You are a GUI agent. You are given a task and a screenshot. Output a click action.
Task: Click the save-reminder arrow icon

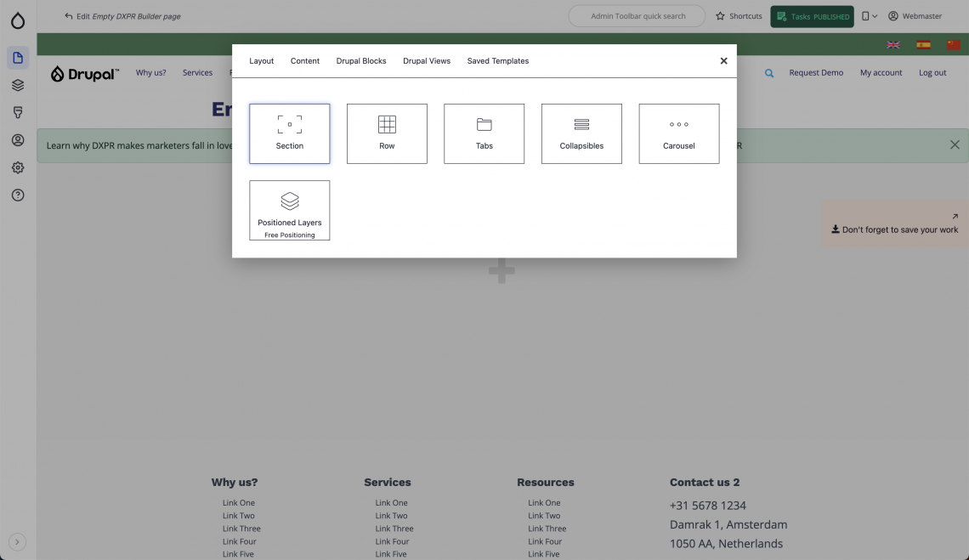click(955, 217)
